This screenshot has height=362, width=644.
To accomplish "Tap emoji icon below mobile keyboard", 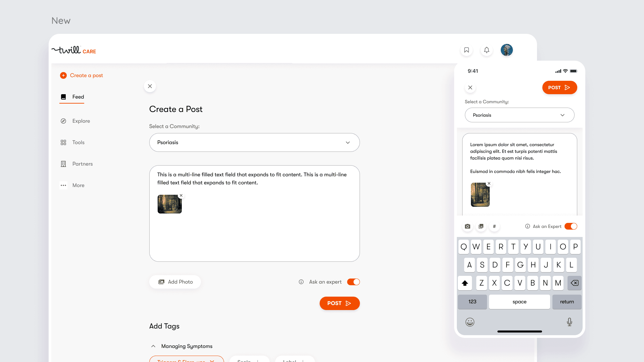I will coord(470,322).
